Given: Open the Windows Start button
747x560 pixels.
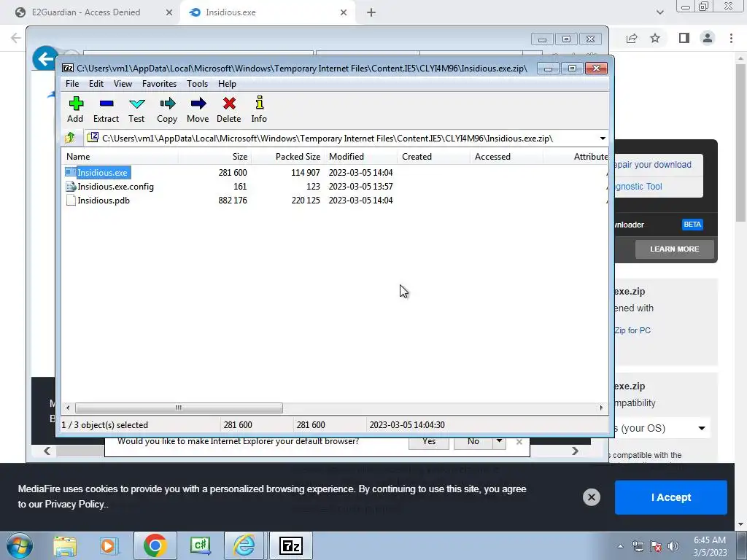Looking at the screenshot, I should [20, 545].
